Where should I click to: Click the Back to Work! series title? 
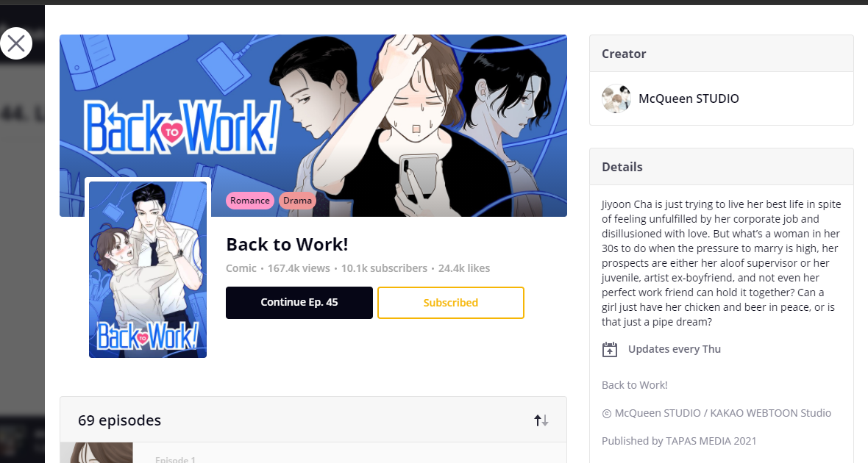click(x=287, y=245)
